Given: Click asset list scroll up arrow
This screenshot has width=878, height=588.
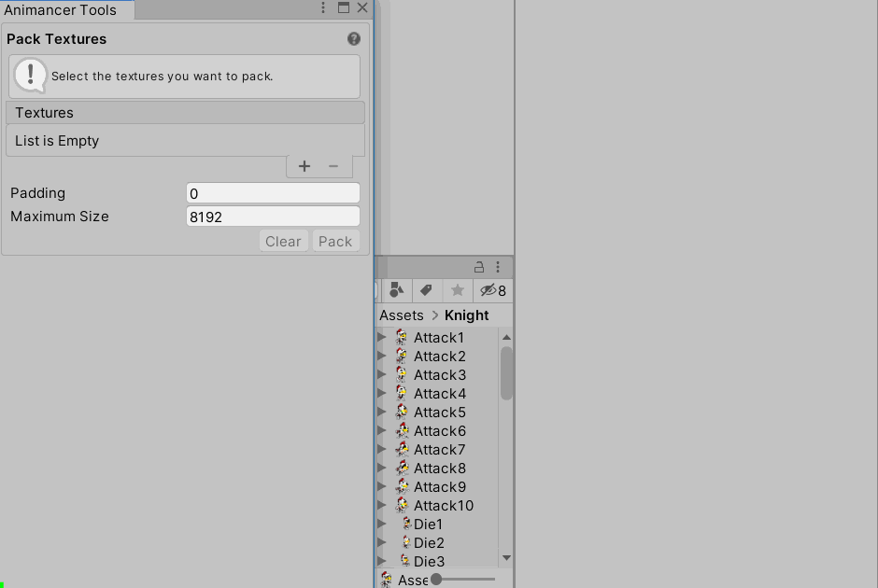Looking at the screenshot, I should (x=506, y=337).
